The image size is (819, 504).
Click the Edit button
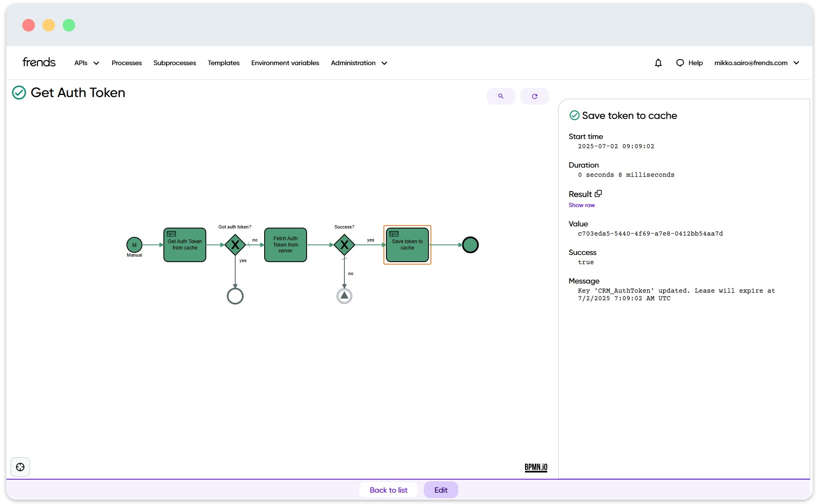(x=441, y=490)
